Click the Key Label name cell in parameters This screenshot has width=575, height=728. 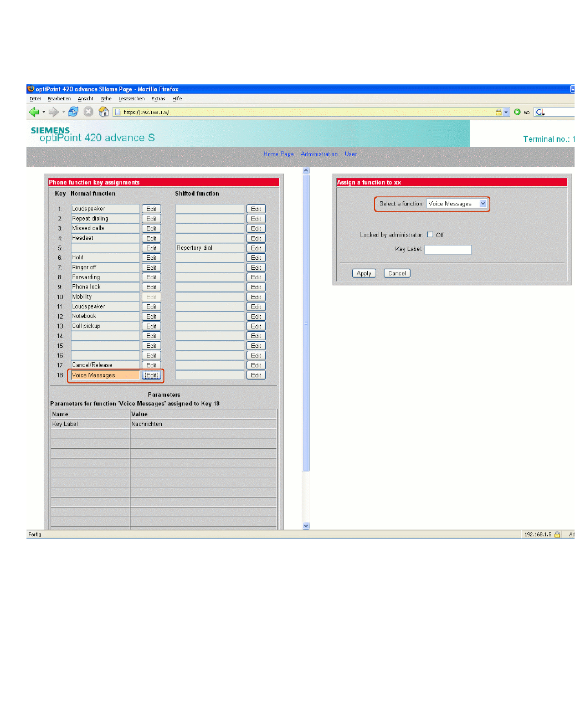click(x=90, y=424)
